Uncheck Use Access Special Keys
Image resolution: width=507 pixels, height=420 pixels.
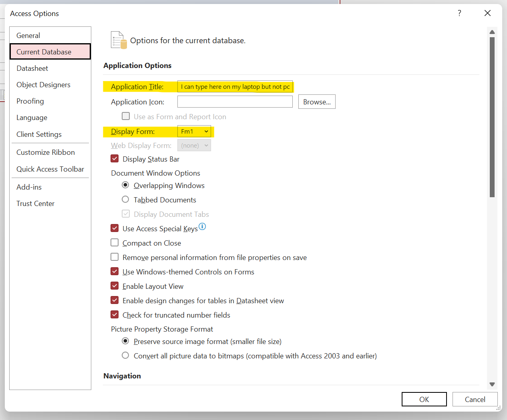115,228
